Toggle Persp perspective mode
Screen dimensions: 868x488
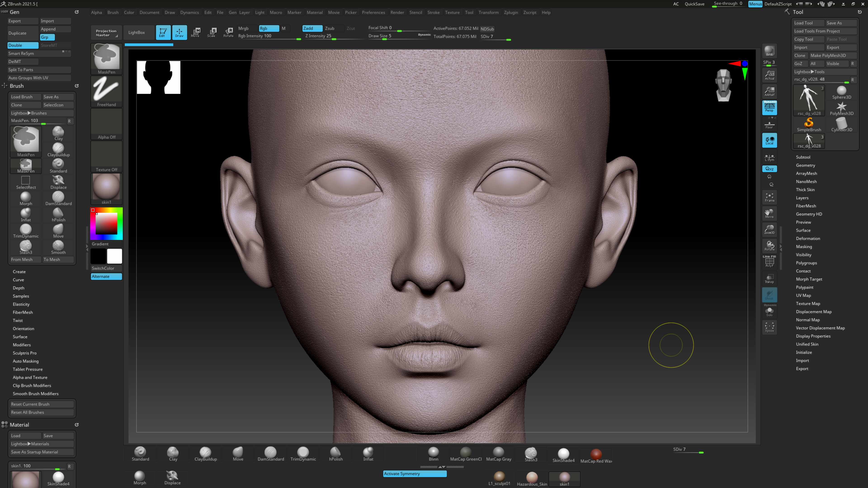tap(770, 108)
